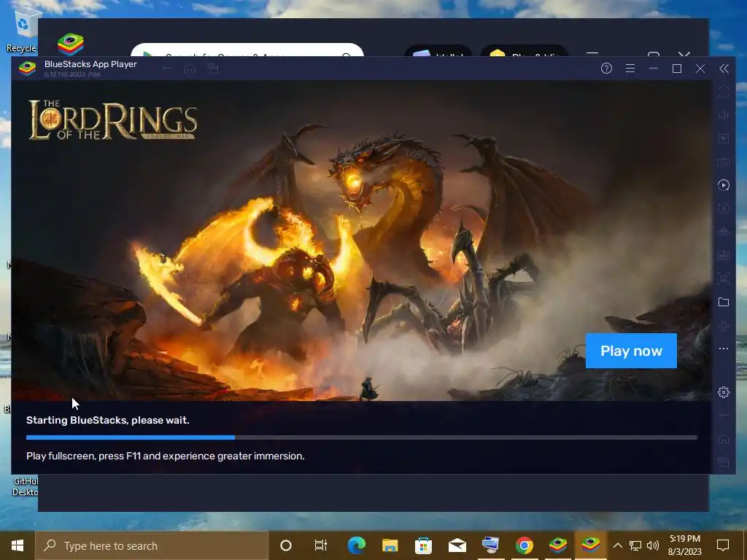
Task: Click 'Starting BlueStacks, please wait.' text
Action: (x=108, y=421)
